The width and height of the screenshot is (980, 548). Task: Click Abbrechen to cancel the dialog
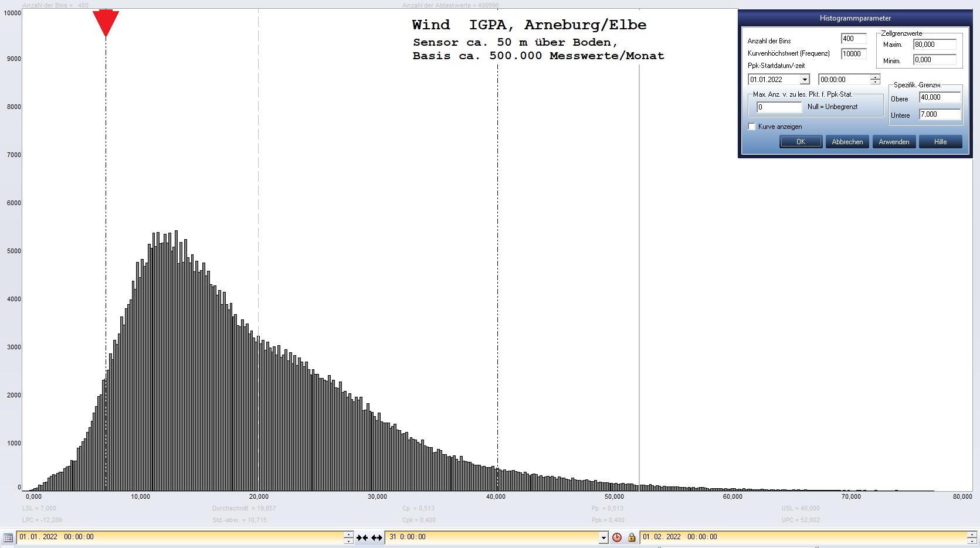point(847,142)
